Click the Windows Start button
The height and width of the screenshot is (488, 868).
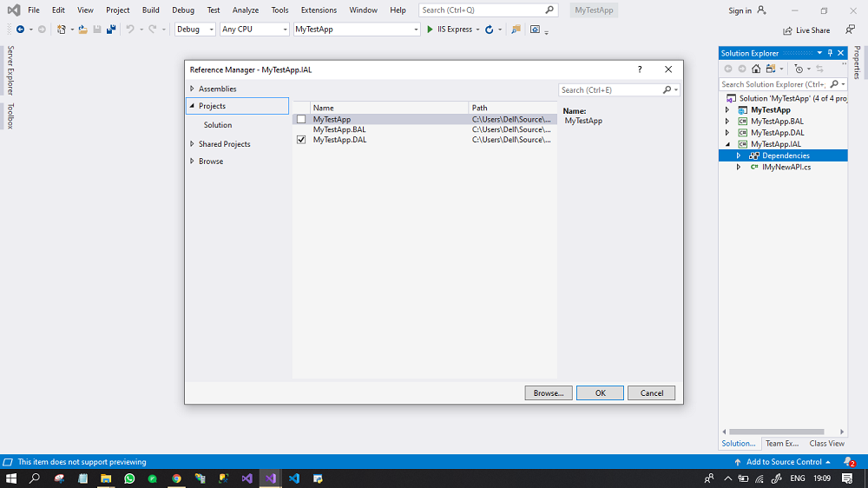pyautogui.click(x=11, y=478)
